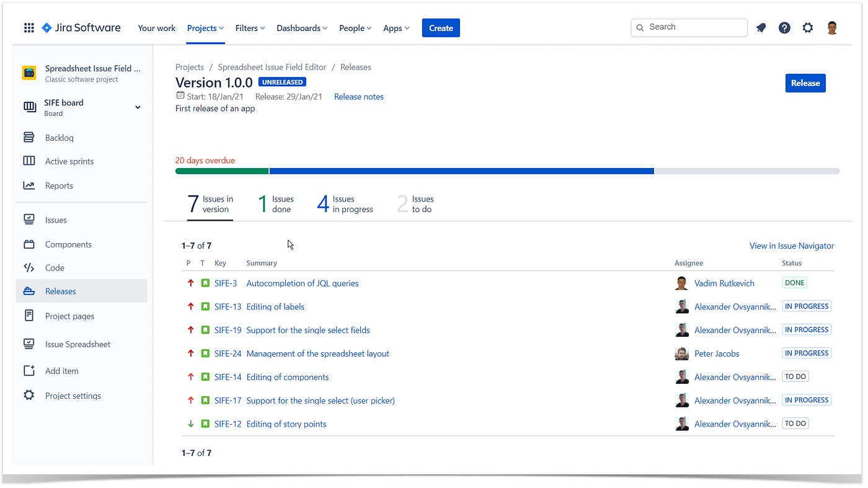The image size is (868, 488).
Task: Click the Projects breadcrumb link
Action: [190, 67]
